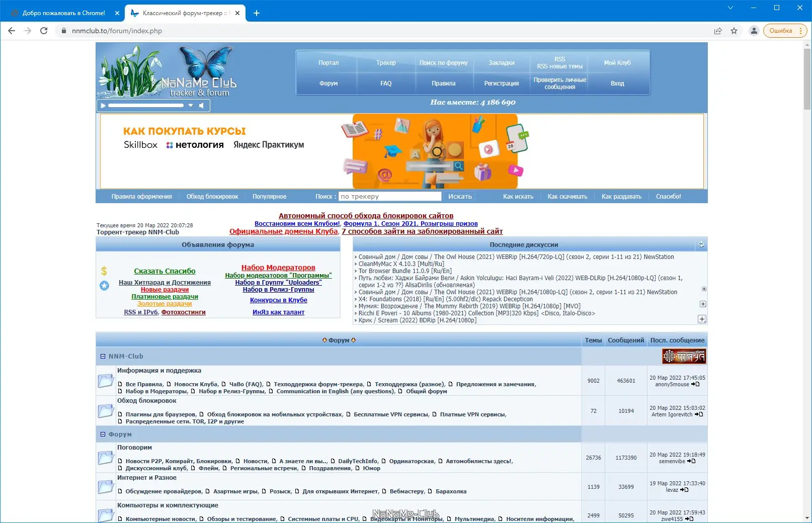Open Обход блокировок toolbar link
This screenshot has width=812, height=523.
(x=212, y=197)
